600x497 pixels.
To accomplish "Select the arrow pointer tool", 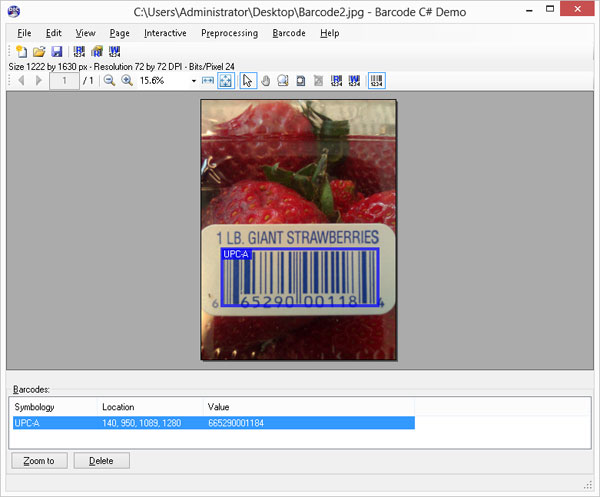I will (x=248, y=80).
